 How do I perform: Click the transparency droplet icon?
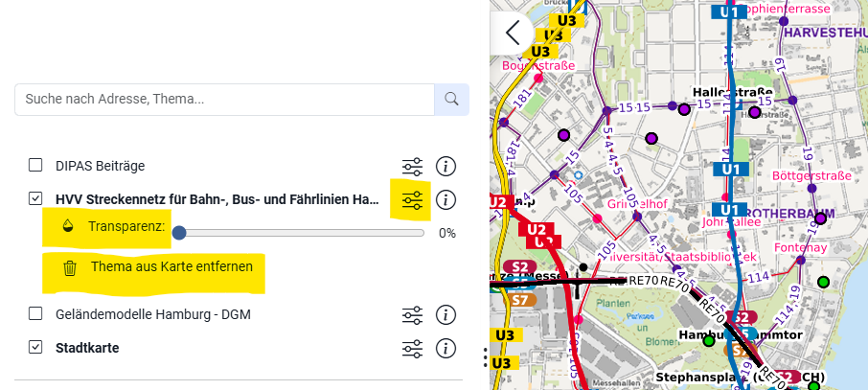(x=68, y=226)
